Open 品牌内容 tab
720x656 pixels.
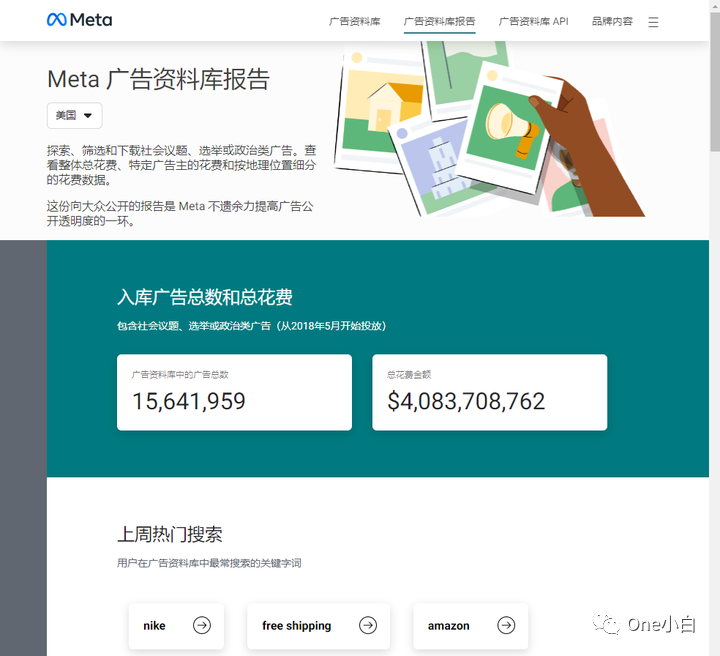point(612,22)
